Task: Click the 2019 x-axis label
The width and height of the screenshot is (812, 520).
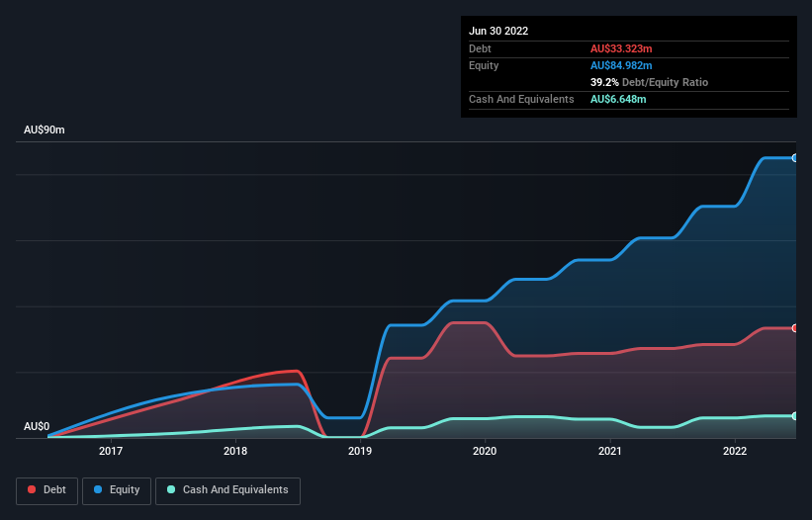Action: click(x=360, y=451)
